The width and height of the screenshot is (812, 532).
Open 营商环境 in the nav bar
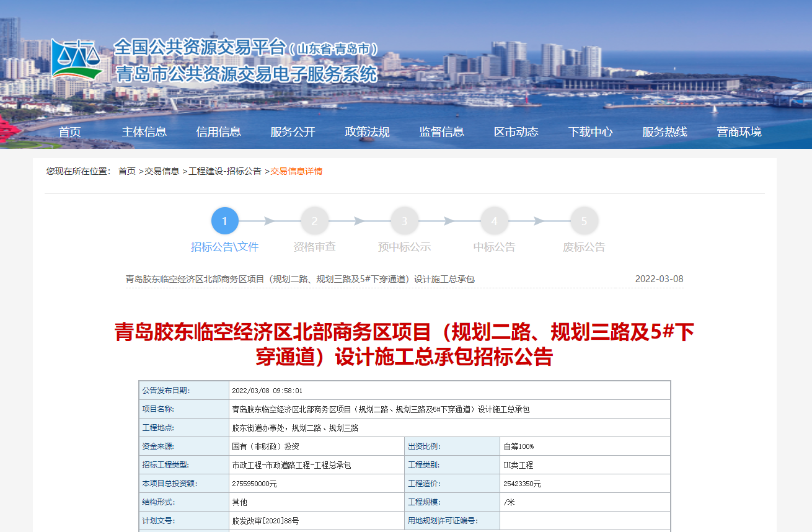pyautogui.click(x=739, y=132)
